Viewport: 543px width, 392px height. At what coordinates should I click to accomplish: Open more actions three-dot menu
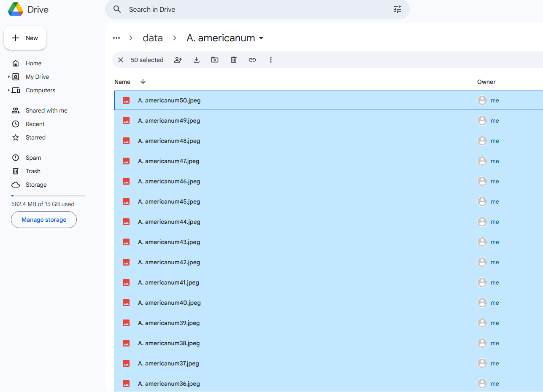coord(271,60)
